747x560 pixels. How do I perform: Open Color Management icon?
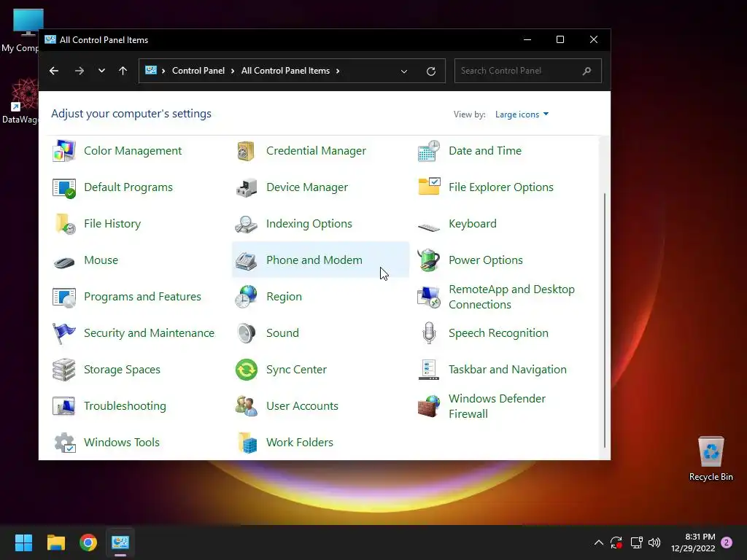[64, 151]
